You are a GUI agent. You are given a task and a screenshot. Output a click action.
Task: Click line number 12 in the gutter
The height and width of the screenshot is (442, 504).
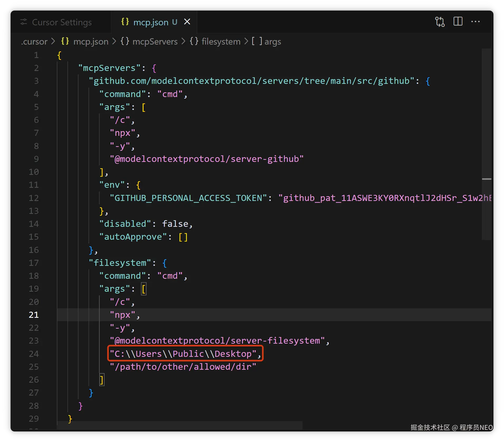(x=34, y=198)
